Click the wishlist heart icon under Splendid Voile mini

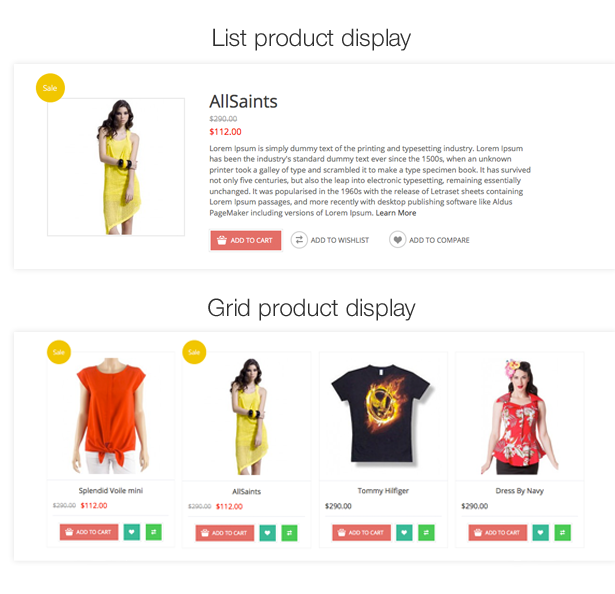(132, 532)
